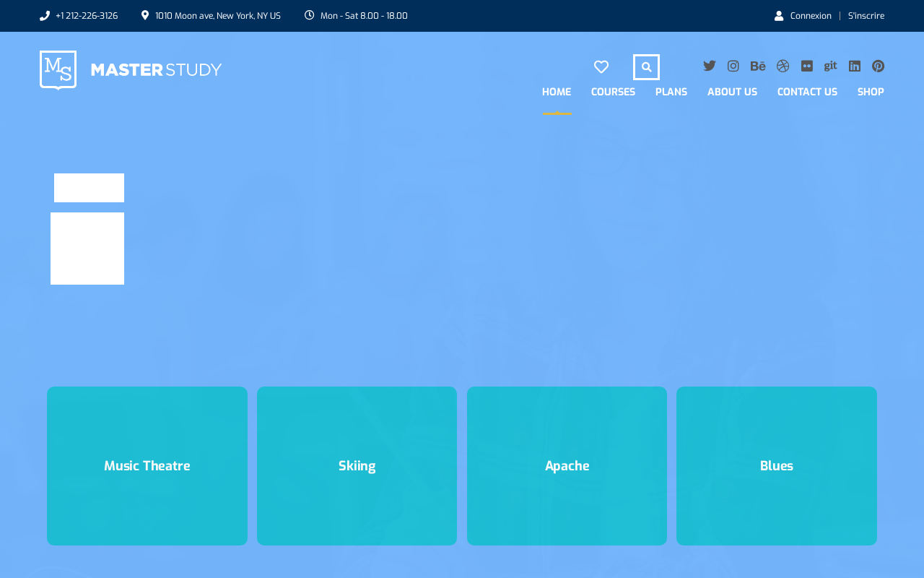Click the phone number +1 212-226-3126
924x578 pixels.
click(x=87, y=16)
